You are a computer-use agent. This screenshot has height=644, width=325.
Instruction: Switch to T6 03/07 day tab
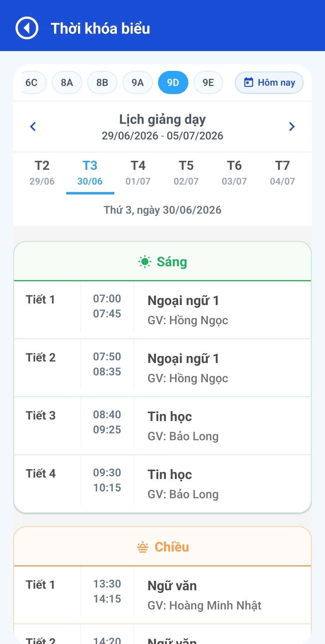point(234,173)
